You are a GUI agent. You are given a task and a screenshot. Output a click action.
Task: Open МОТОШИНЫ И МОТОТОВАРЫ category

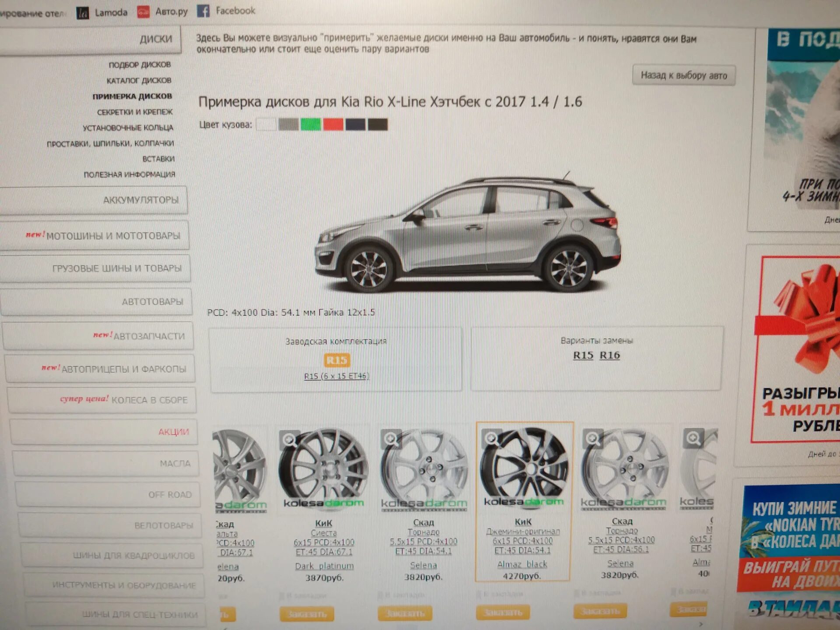(95, 235)
